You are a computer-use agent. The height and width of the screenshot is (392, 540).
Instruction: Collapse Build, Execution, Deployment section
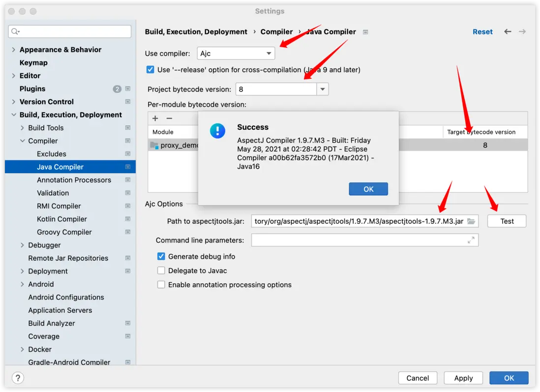pos(13,115)
